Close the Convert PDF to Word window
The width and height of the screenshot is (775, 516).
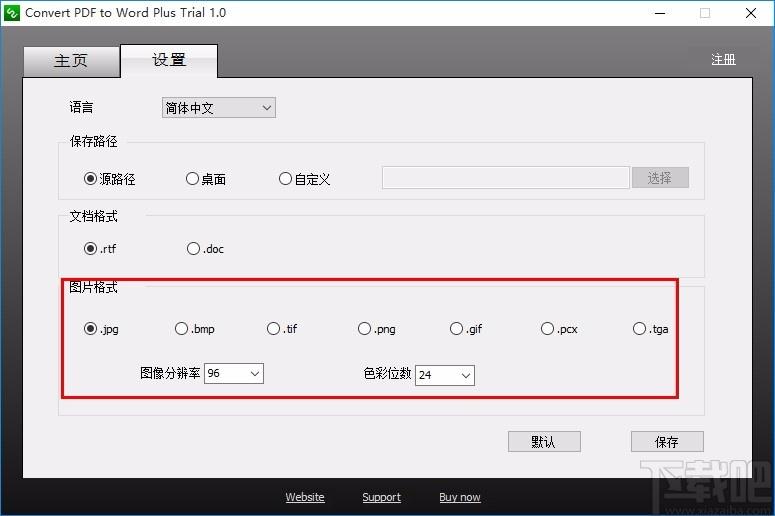click(x=751, y=13)
